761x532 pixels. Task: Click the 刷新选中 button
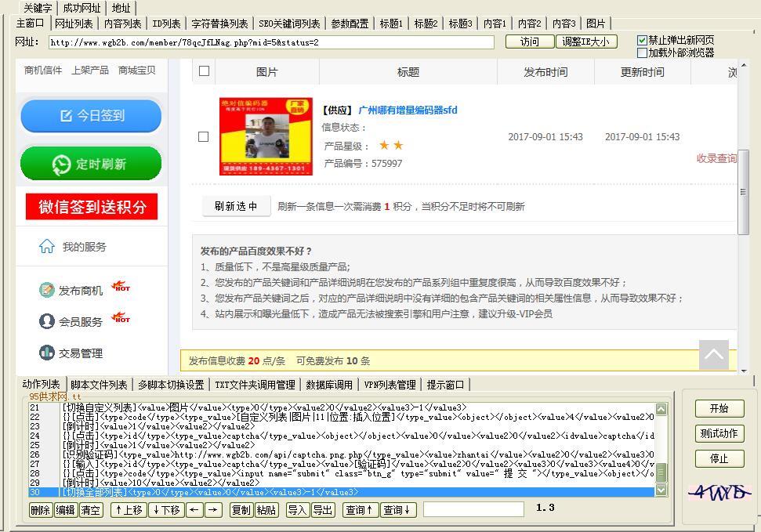[237, 206]
